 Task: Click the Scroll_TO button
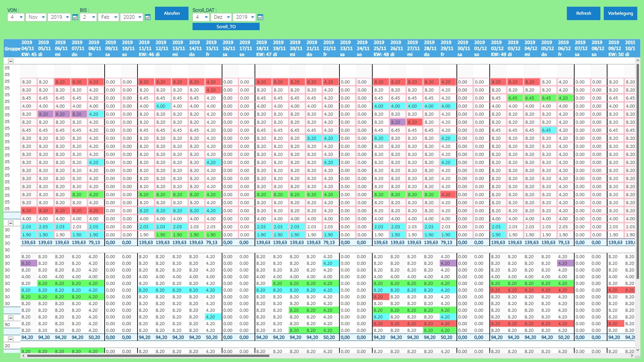pos(226,26)
